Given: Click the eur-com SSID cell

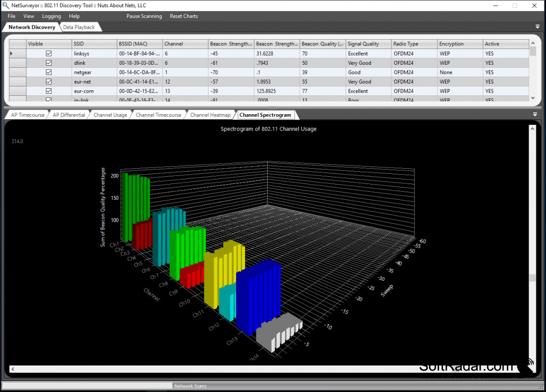Looking at the screenshot, I should point(94,91).
